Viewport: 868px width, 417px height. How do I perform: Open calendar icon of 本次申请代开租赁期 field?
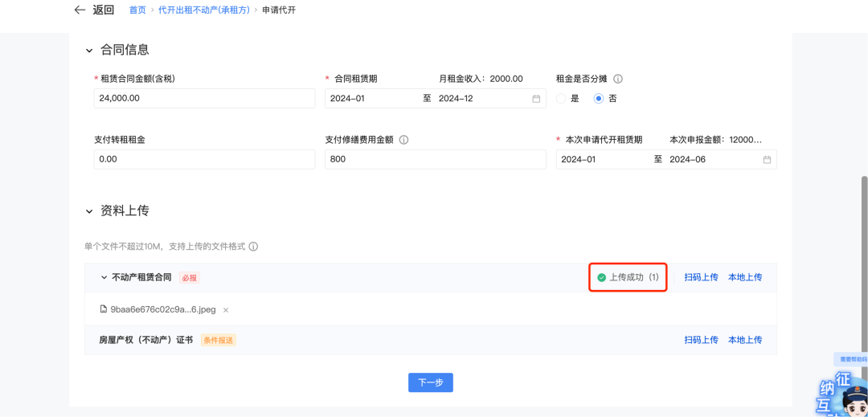(767, 159)
